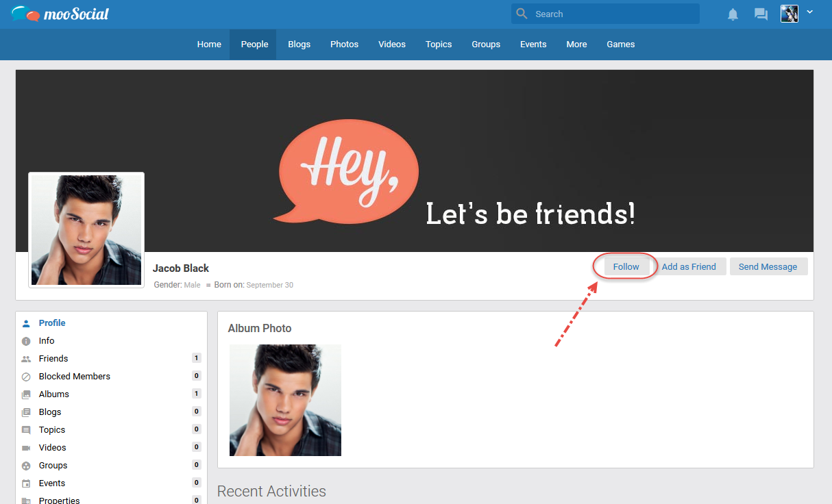Screen dimensions: 832x504
Task: Click the Groups icon in the sidebar
Action: click(x=26, y=466)
